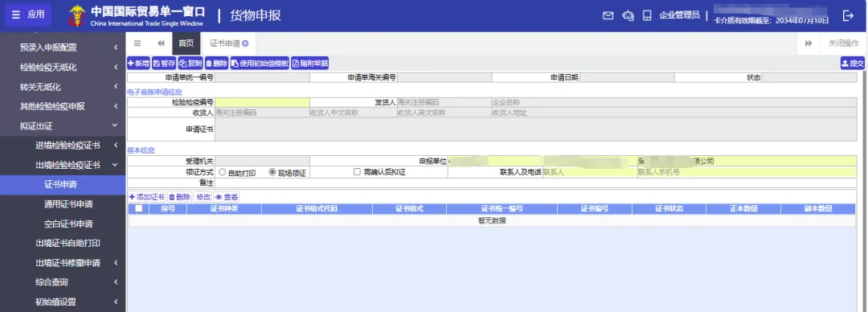This screenshot has height=312, width=868.
Task: Click the 备注 input field
Action: [x=536, y=183]
